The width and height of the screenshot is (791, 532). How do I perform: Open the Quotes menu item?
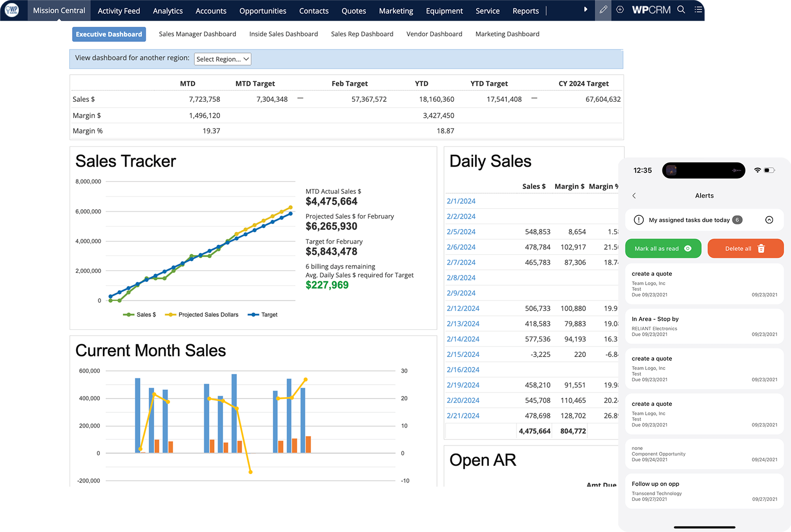coord(353,11)
